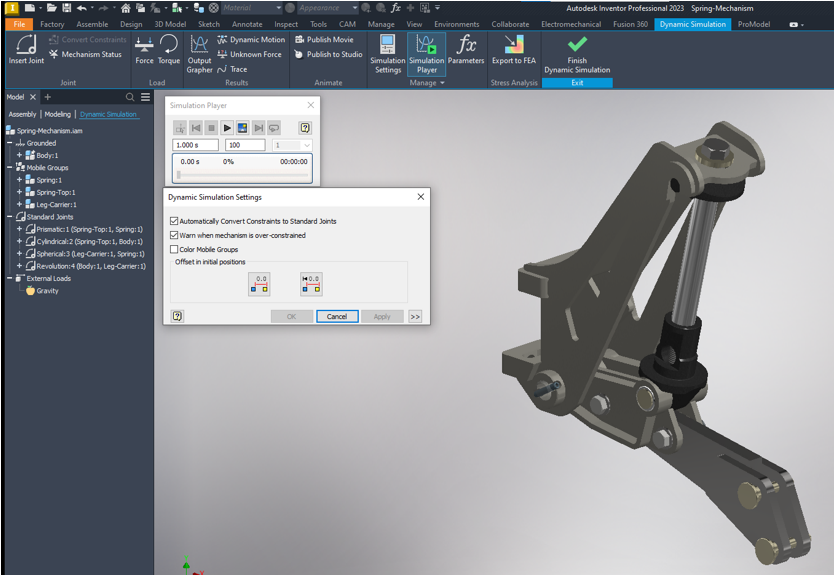Switch to the 3D Model tab
Image resolution: width=834 pixels, height=576 pixels.
click(170, 24)
